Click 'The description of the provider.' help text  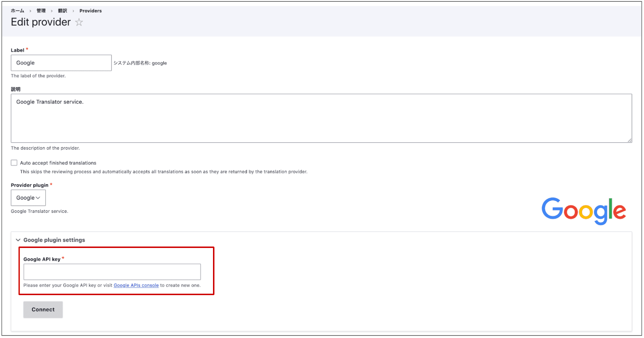[45, 148]
